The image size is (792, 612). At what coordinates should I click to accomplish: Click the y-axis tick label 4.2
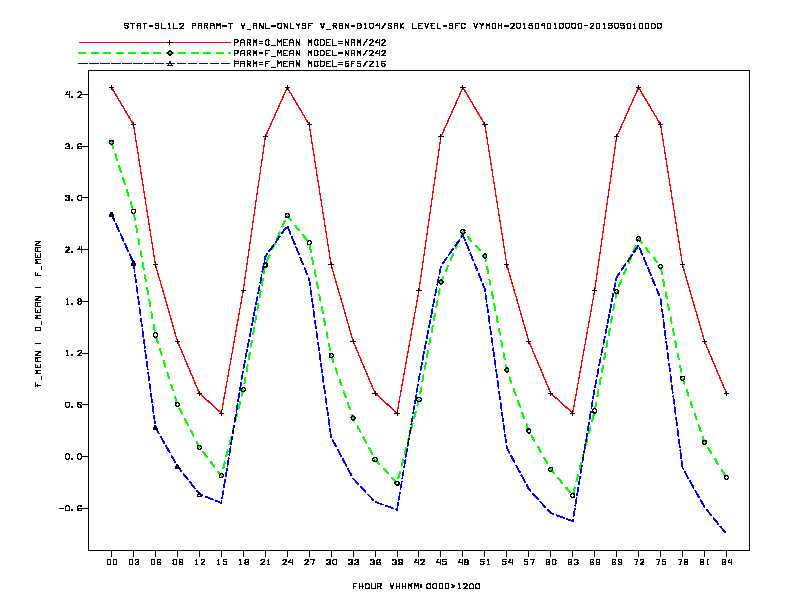73,94
